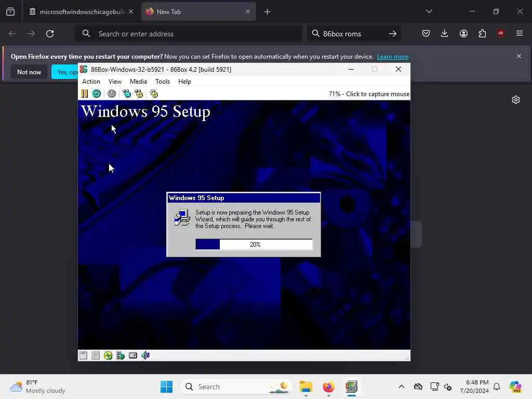Submit the 86box roms search arrow

click(x=393, y=34)
